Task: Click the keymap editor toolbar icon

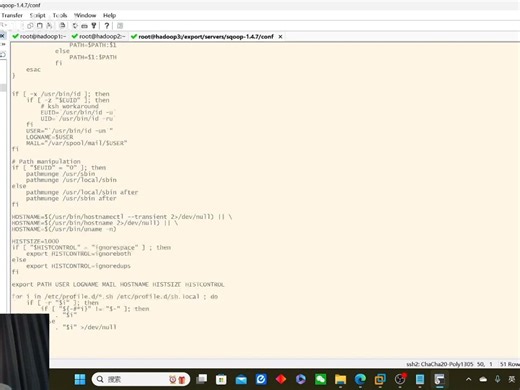Action: point(84,26)
